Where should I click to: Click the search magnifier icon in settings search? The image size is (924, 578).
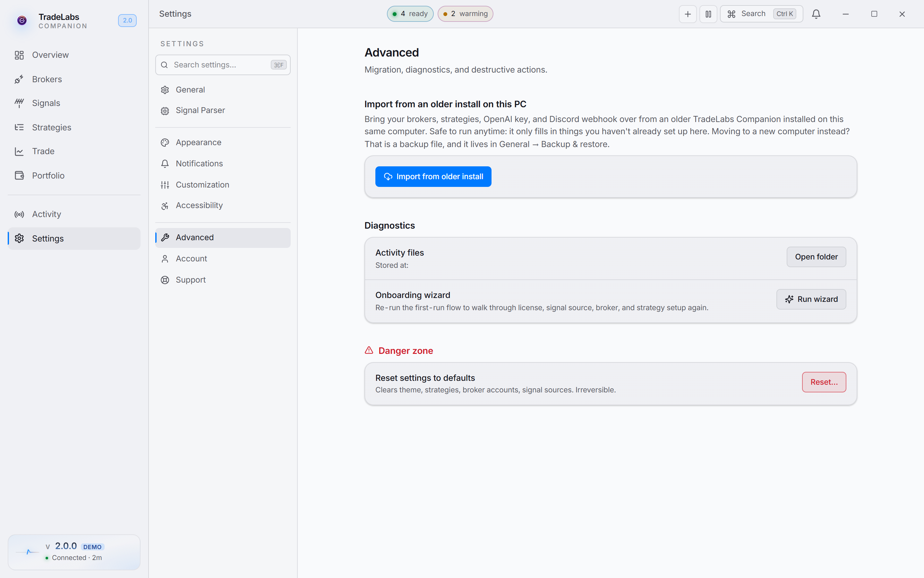pos(164,65)
